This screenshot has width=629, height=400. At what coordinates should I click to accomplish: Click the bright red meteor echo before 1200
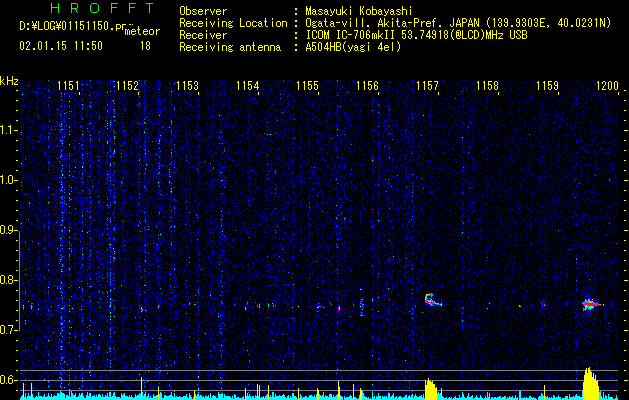[592, 305]
